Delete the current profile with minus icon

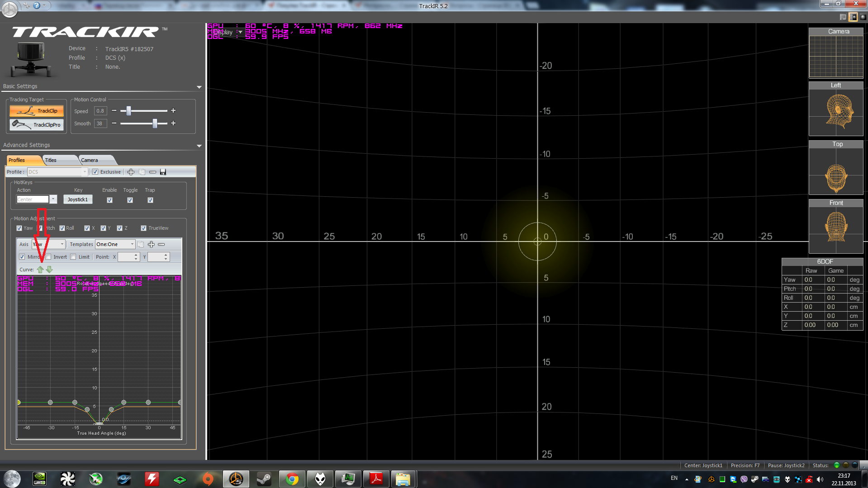pyautogui.click(x=152, y=172)
